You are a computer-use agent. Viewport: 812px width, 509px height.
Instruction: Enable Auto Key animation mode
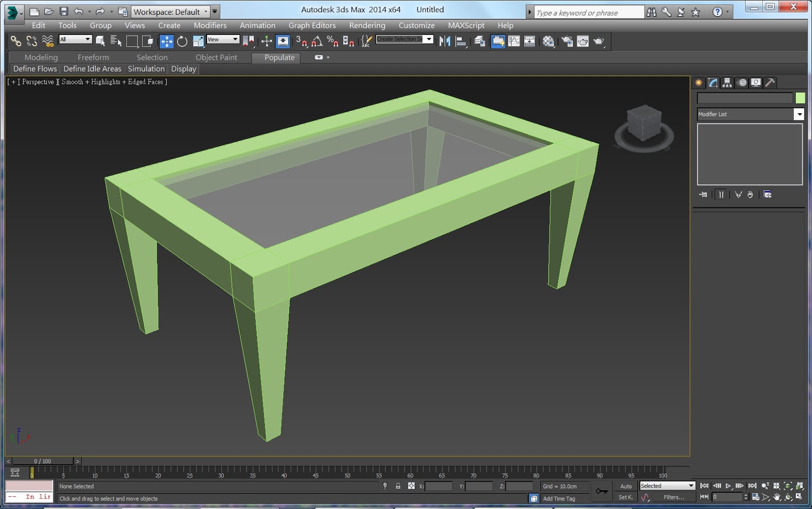[x=626, y=486]
